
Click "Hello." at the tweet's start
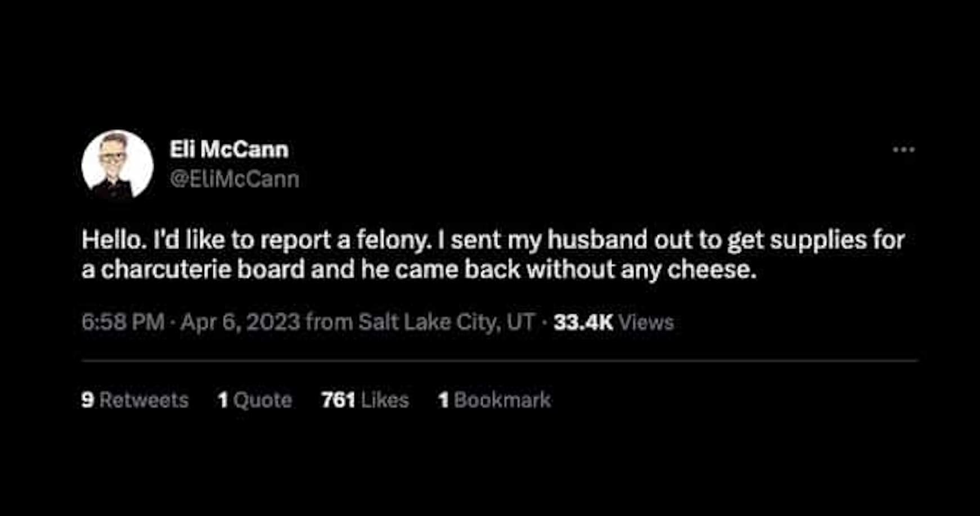tap(111, 240)
